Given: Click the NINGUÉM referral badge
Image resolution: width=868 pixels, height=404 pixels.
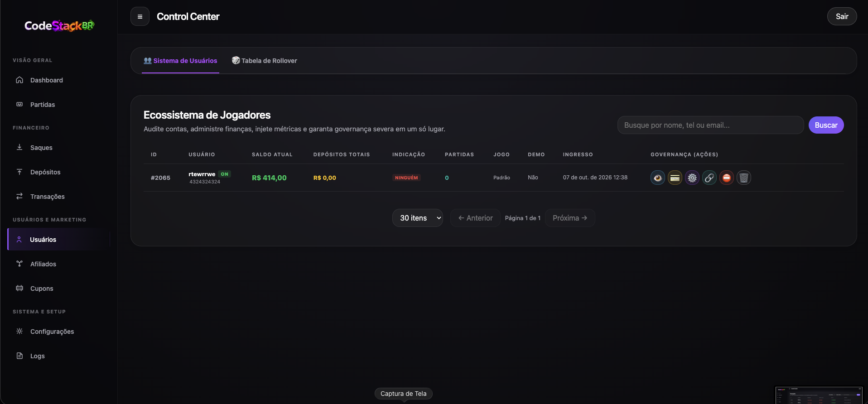Looking at the screenshot, I should coord(406,178).
